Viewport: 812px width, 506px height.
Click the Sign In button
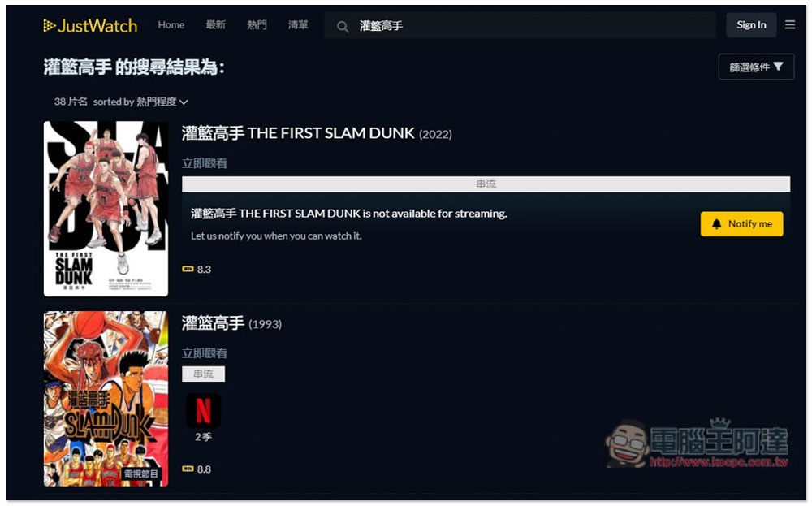(751, 25)
